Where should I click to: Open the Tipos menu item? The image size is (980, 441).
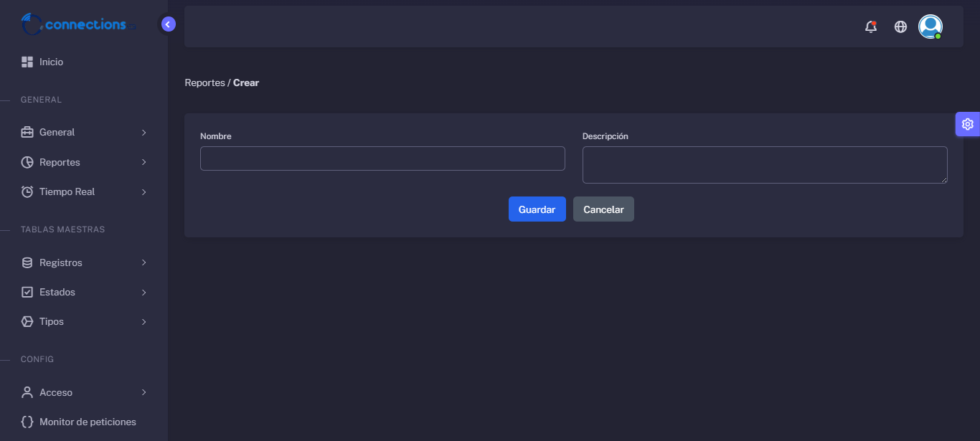pyautogui.click(x=84, y=322)
